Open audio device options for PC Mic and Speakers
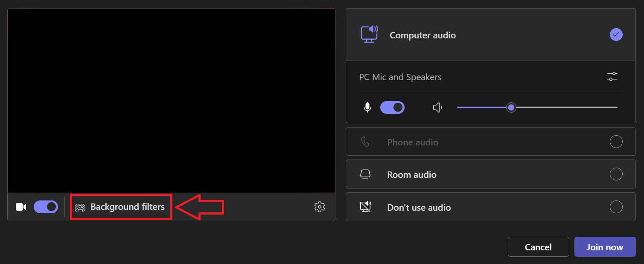 pos(612,77)
